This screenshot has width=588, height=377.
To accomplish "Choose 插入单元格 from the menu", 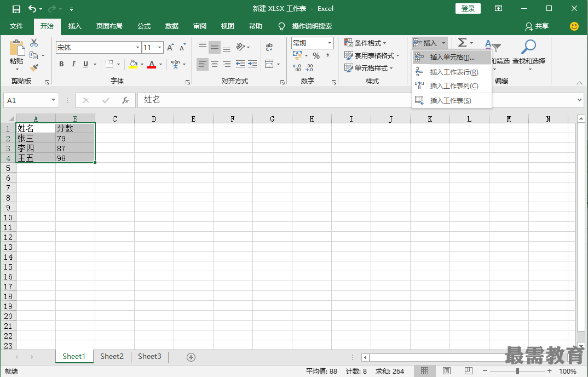I will pos(452,58).
